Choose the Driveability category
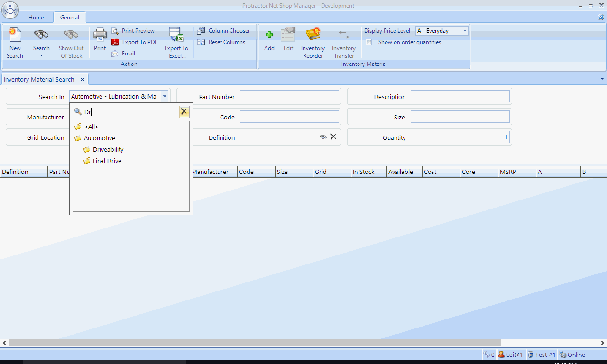 point(103,149)
